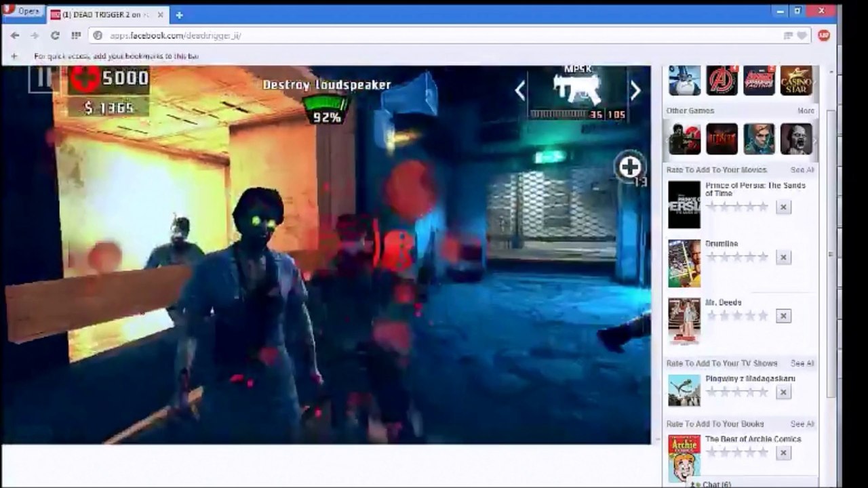Open the dark red-titled game icon

coord(722,139)
